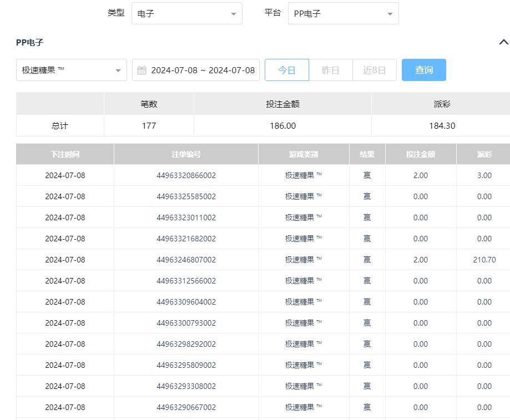The width and height of the screenshot is (510, 420).
Task: Expand the 极速糖果 game selector
Action: [71, 70]
